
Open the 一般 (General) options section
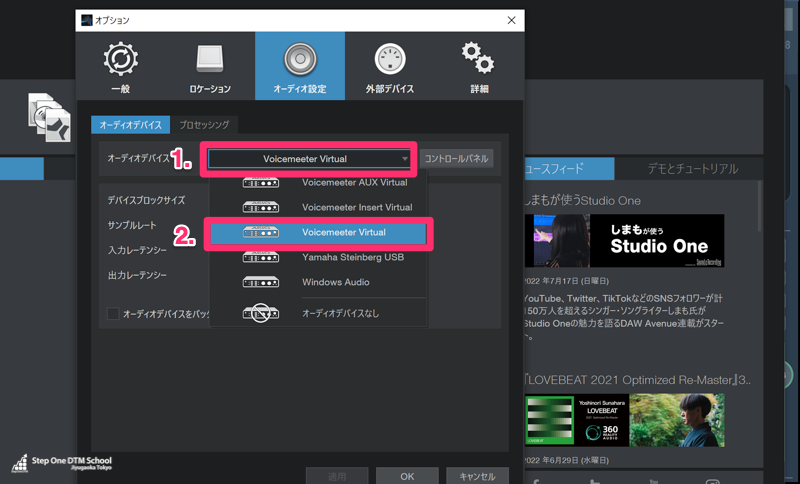pos(120,66)
